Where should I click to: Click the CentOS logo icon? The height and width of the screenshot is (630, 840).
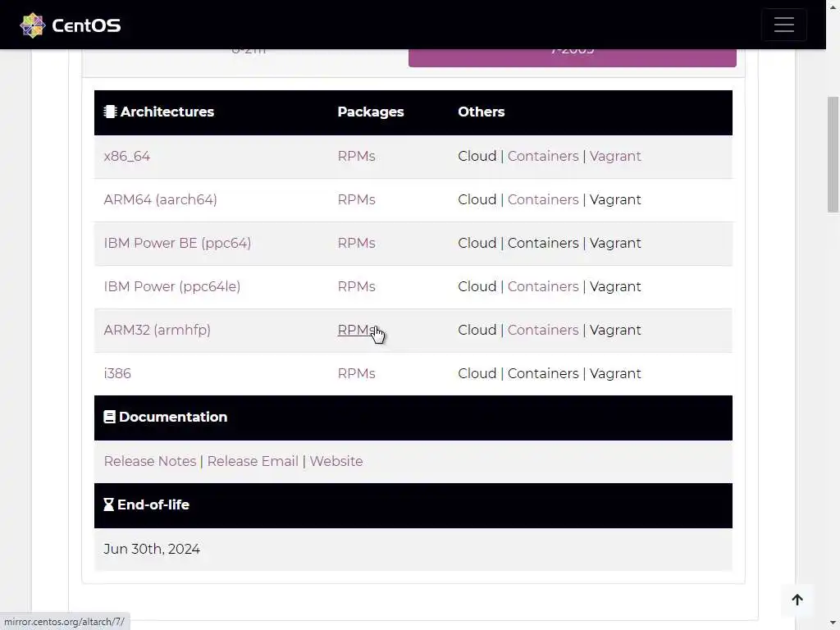click(x=32, y=25)
